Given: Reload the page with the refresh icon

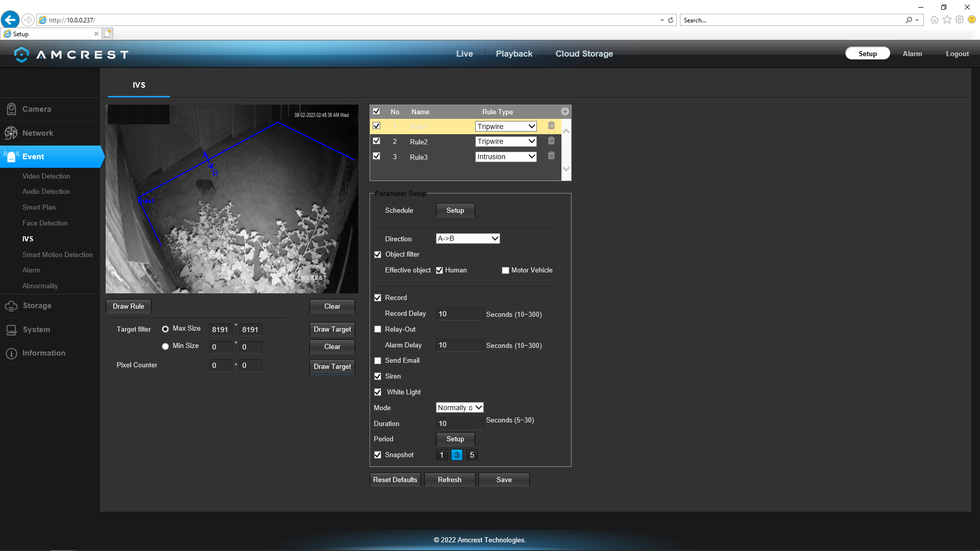Looking at the screenshot, I should 671,20.
